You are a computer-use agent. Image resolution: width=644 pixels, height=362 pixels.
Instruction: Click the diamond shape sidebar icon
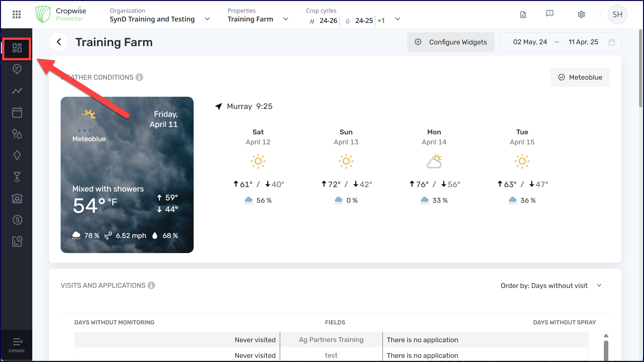pyautogui.click(x=17, y=155)
